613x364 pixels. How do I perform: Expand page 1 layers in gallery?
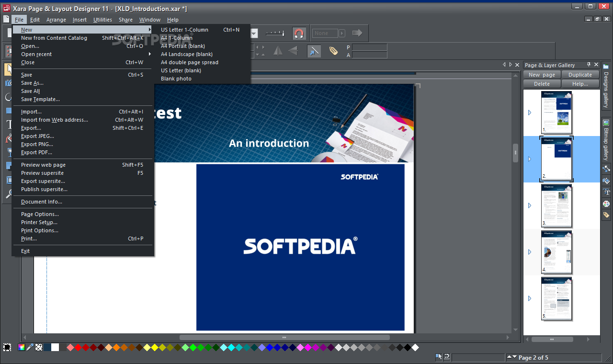[530, 113]
